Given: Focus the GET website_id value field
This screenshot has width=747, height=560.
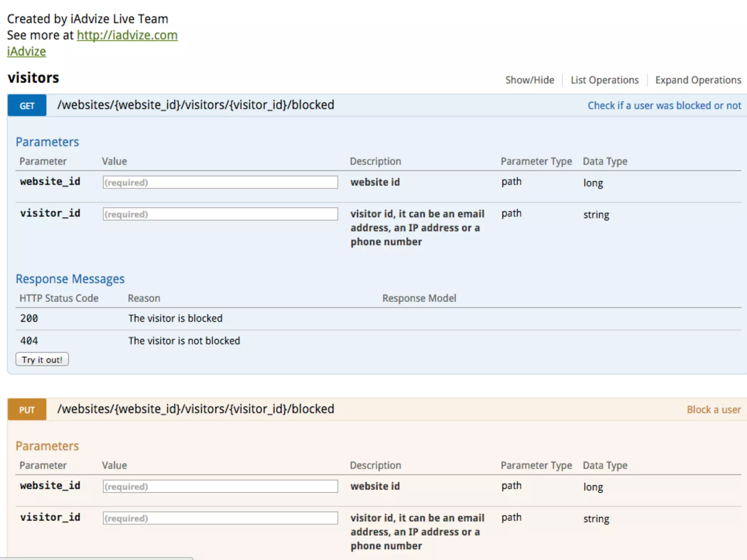Looking at the screenshot, I should pos(220,182).
